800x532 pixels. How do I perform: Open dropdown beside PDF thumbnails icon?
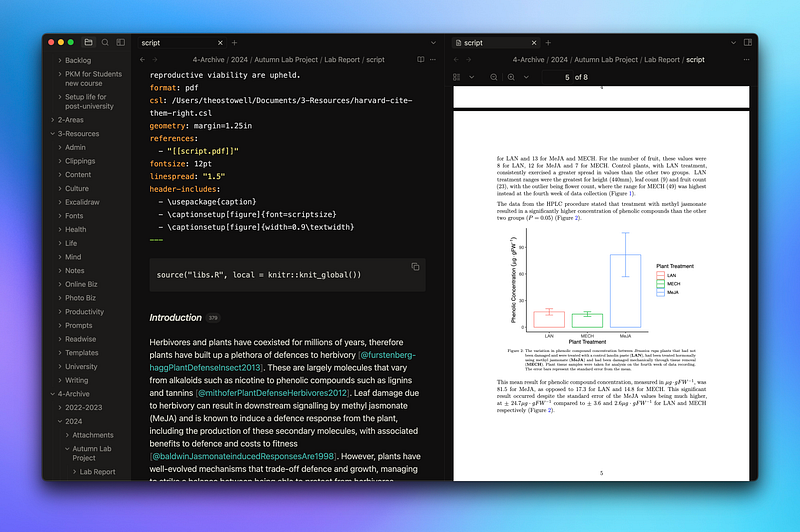(x=471, y=77)
